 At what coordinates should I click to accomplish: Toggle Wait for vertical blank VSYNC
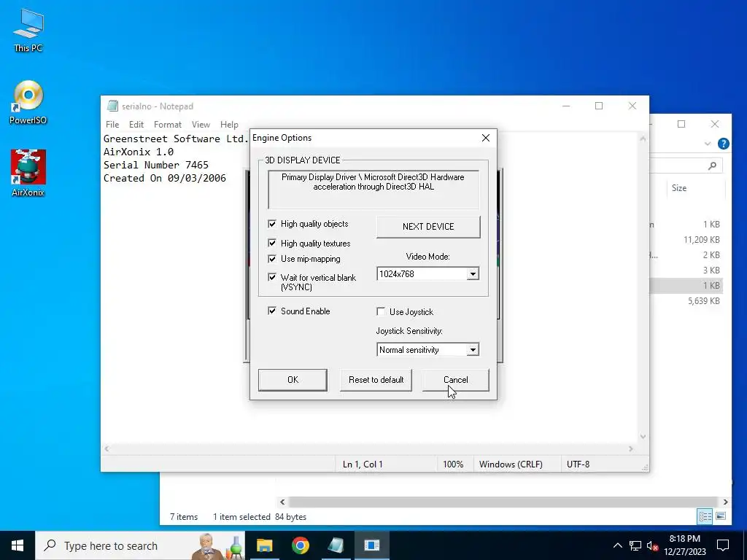click(x=272, y=277)
